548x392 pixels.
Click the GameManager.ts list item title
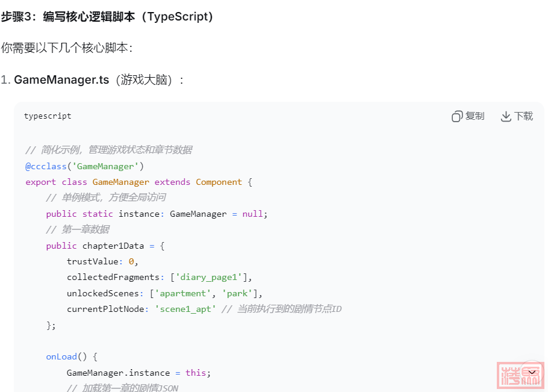(x=61, y=79)
